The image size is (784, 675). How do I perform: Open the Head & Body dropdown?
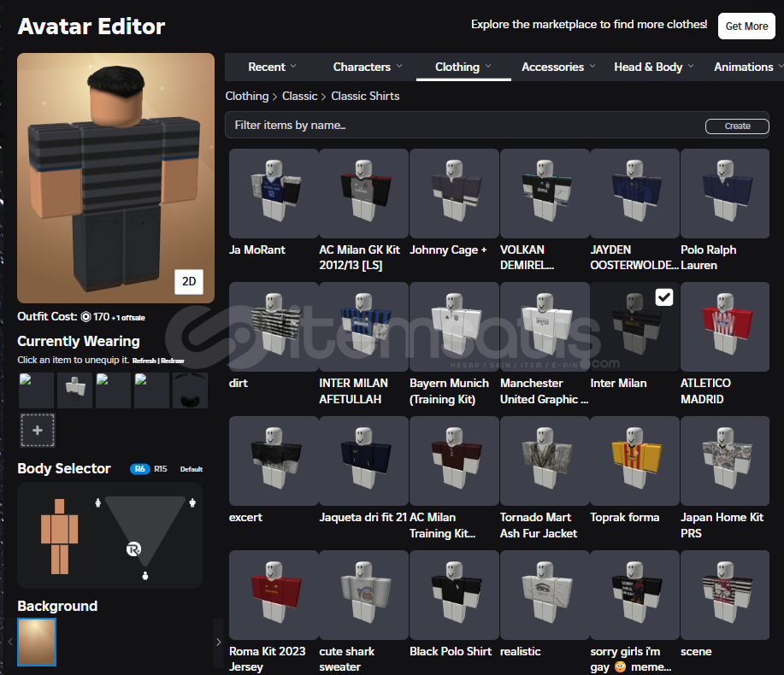(x=653, y=67)
